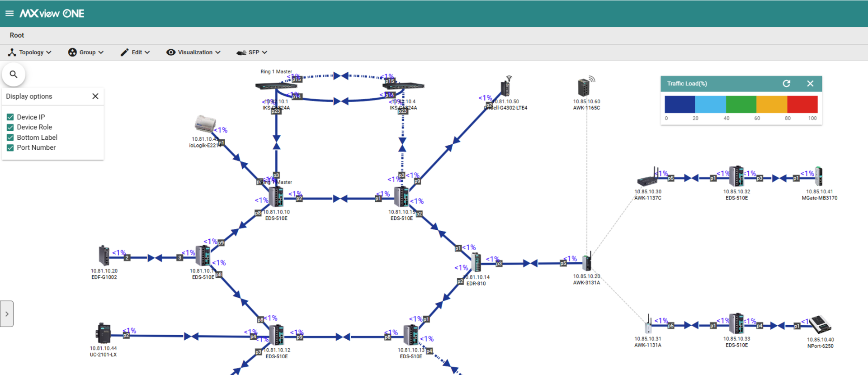Screen dimensions: 868x375
Task: Open the Visualization dropdown menu
Action: click(x=193, y=52)
